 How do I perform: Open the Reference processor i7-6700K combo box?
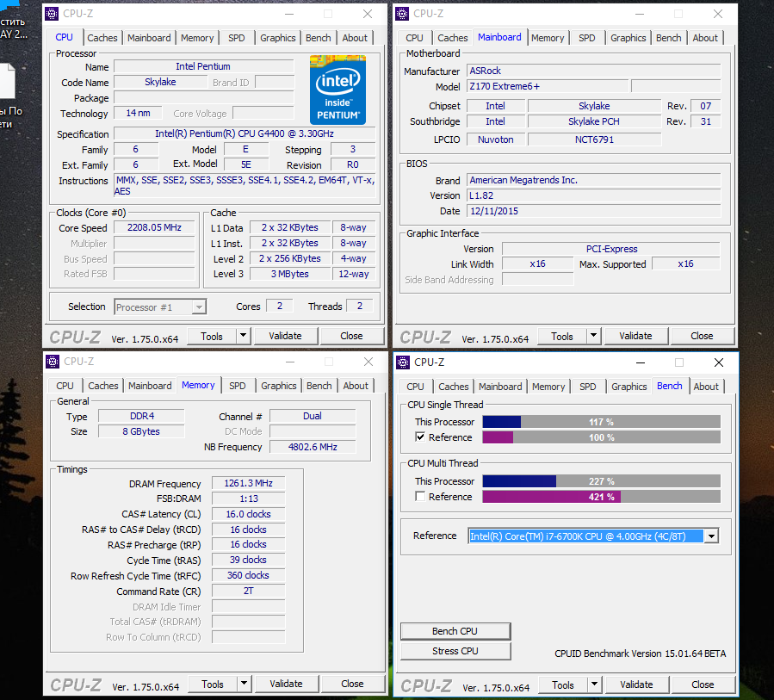coord(593,536)
